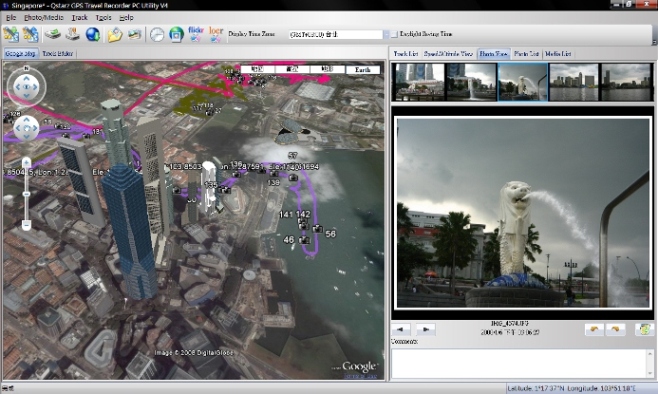Screen dimensions: 658x394
Task: Click the Google Earth export globe icon
Action: (x=176, y=34)
